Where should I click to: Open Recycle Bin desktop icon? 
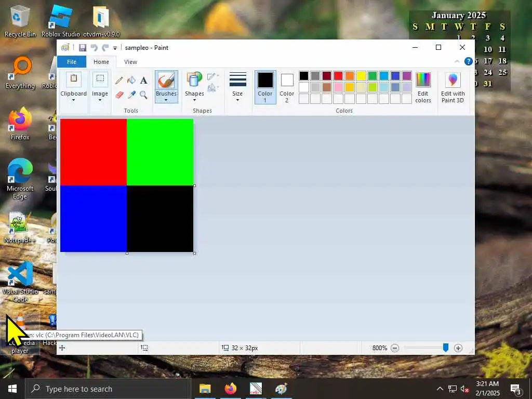click(20, 22)
